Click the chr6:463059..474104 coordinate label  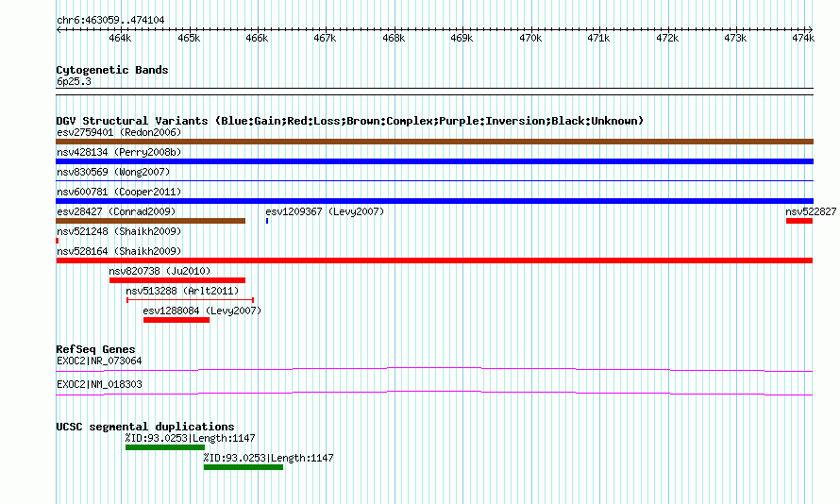(x=110, y=21)
